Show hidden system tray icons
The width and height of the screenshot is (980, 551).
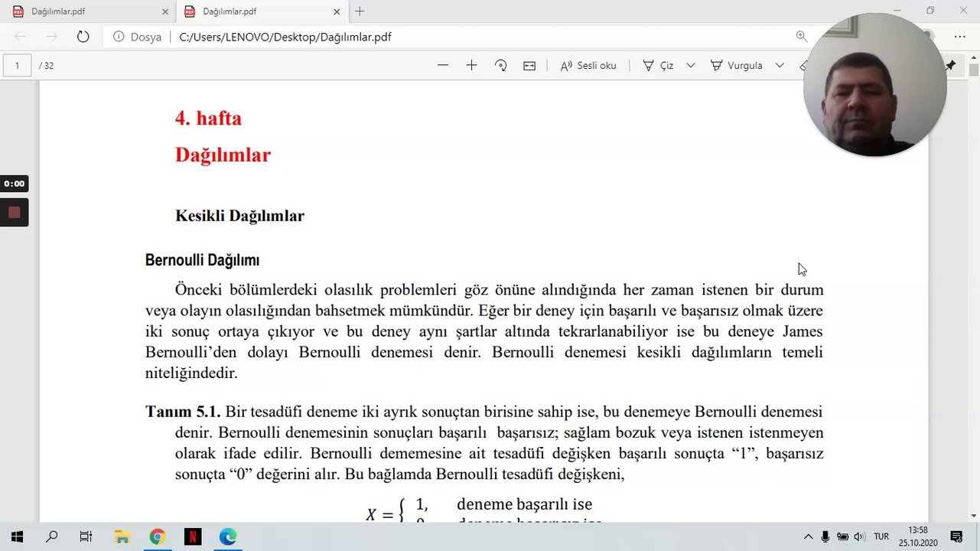pos(808,537)
